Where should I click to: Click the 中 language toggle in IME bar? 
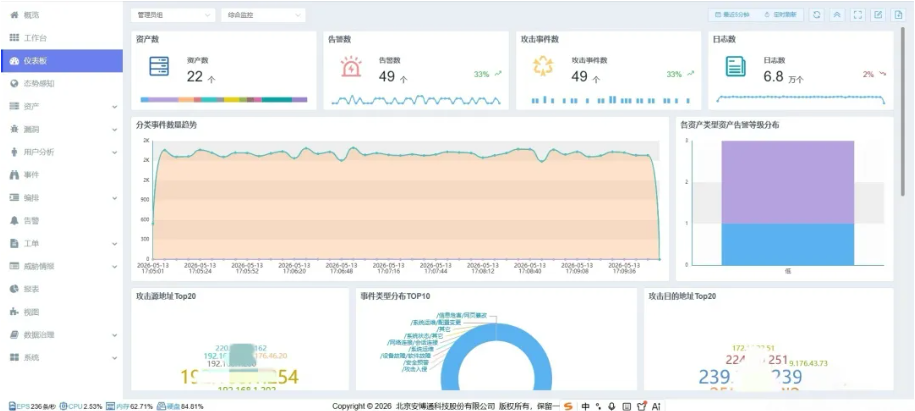coord(585,406)
